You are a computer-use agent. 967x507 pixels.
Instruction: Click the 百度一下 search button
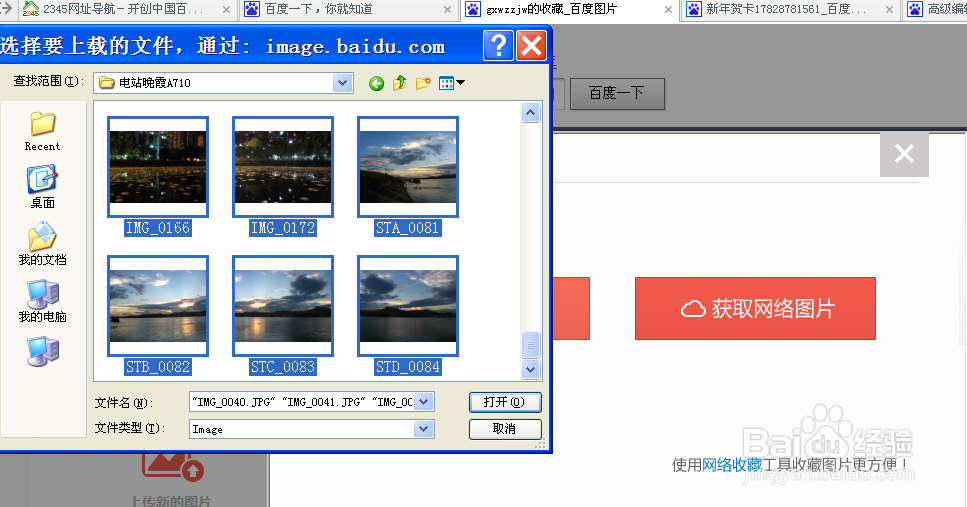tap(617, 93)
